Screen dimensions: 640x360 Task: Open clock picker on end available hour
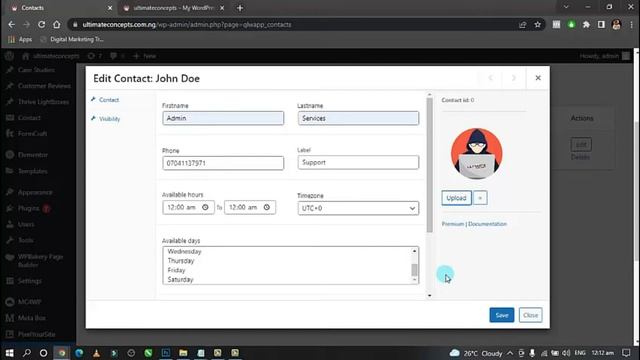click(267, 207)
